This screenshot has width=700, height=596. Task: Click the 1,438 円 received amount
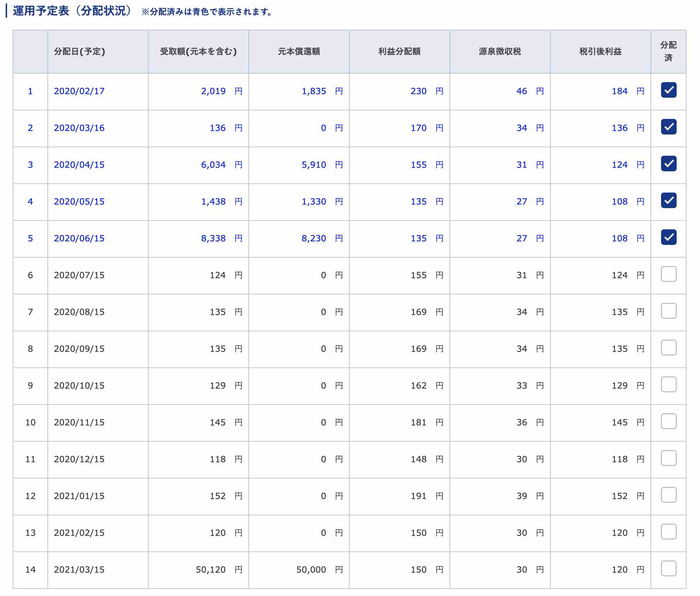[222, 202]
